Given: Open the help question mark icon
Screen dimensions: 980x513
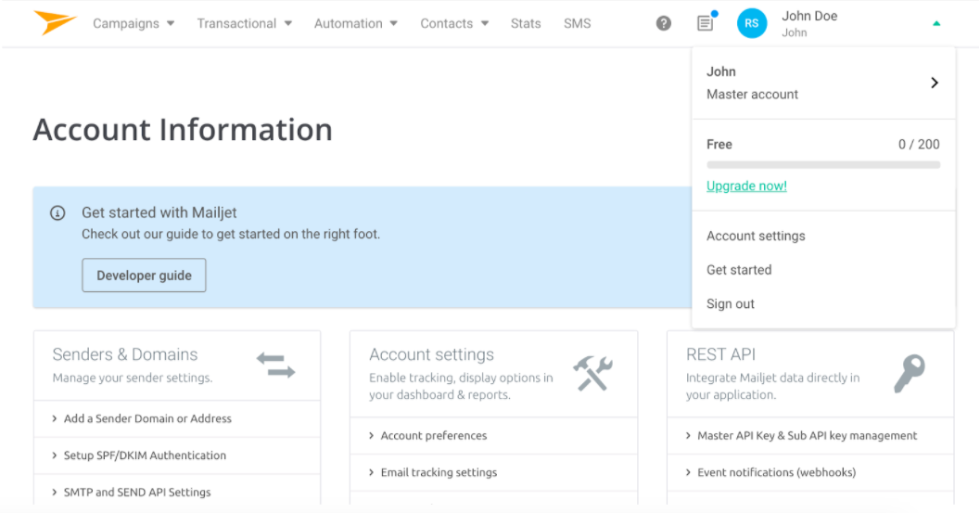Looking at the screenshot, I should click(664, 23).
